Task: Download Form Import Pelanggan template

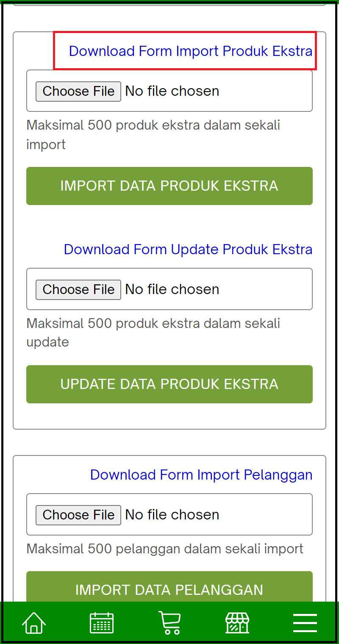Action: (201, 475)
